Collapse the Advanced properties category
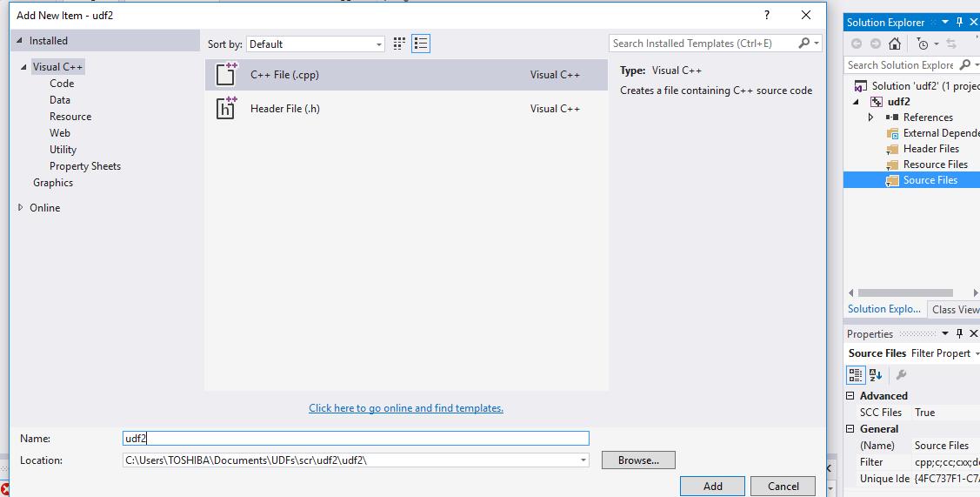 850,395
